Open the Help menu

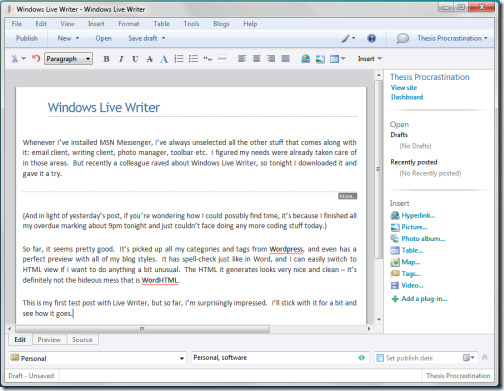(250, 24)
